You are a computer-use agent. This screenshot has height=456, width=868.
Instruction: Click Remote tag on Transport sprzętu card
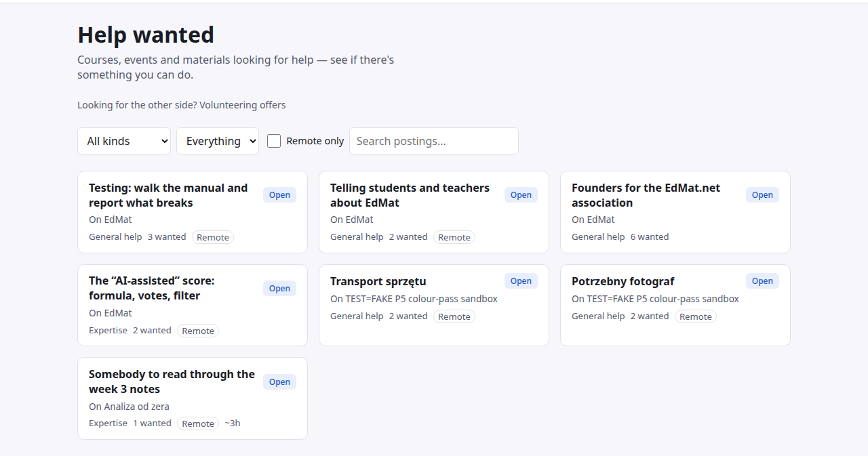[454, 316]
